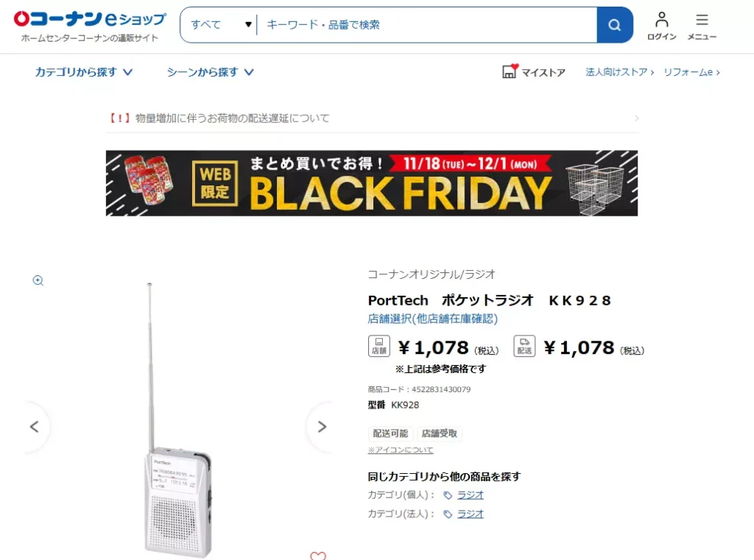Open the ※アイコンについて link
The image size is (754, 560).
tap(400, 449)
